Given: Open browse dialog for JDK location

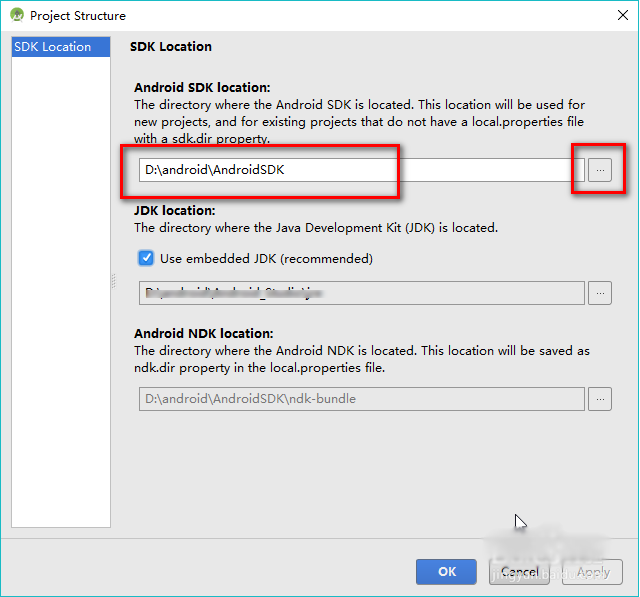Looking at the screenshot, I should point(599,293).
